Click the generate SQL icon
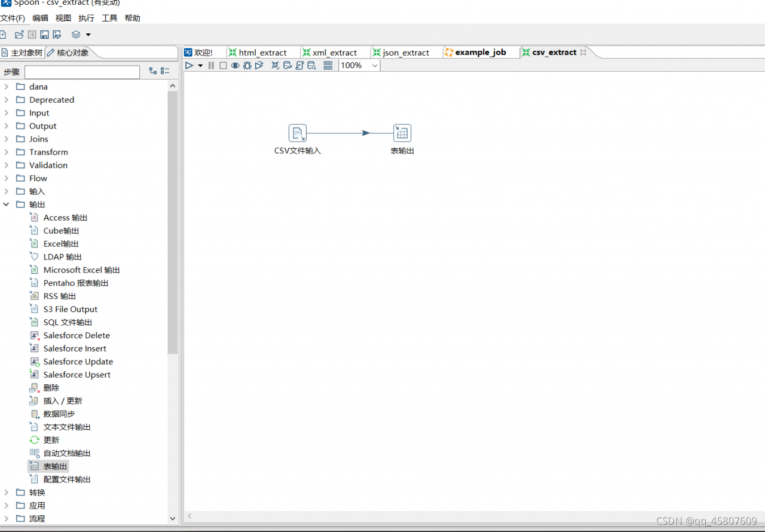Viewport: 765px width, 532px height. pyautogui.click(x=299, y=65)
